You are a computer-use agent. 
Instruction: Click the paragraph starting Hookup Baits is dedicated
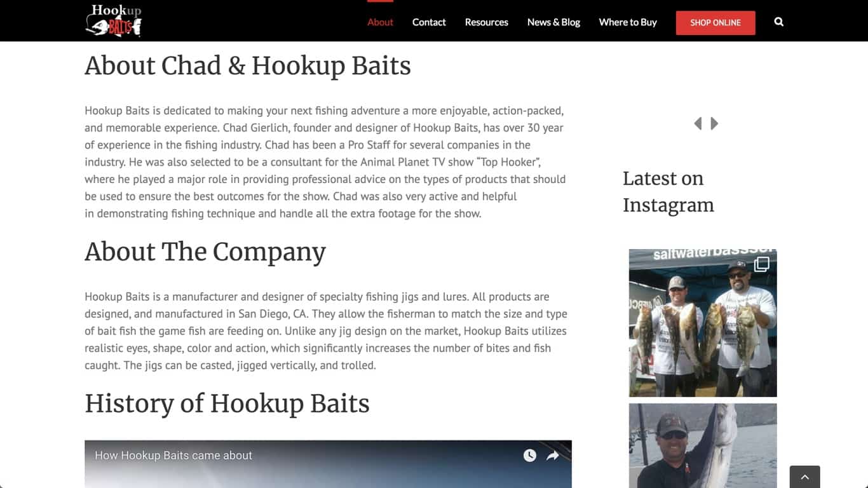pyautogui.click(x=325, y=162)
